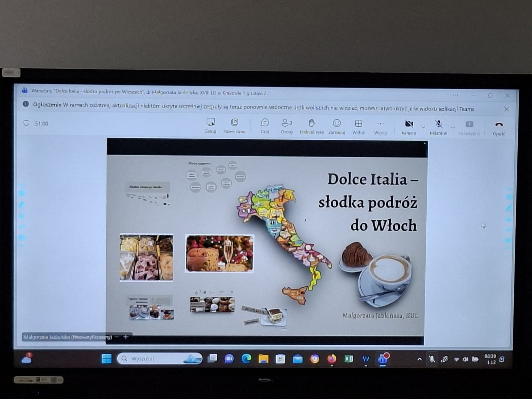Screen dimensions: 532x399
Task: Raise hand with Podnieś rękę
Action: [x=311, y=126]
